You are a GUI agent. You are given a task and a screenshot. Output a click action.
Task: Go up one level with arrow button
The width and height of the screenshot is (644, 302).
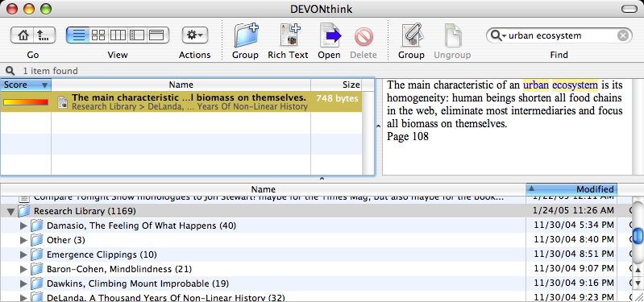pyautogui.click(x=44, y=35)
